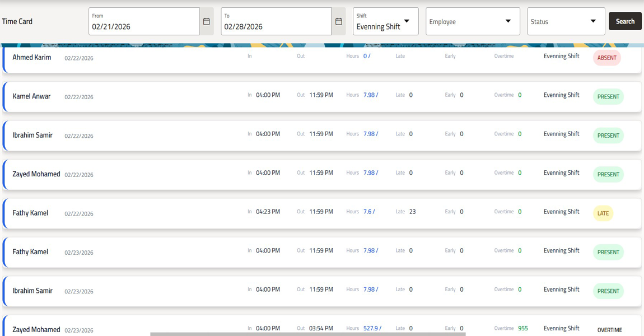Open the To date calendar picker
The width and height of the screenshot is (644, 336).
click(338, 21)
